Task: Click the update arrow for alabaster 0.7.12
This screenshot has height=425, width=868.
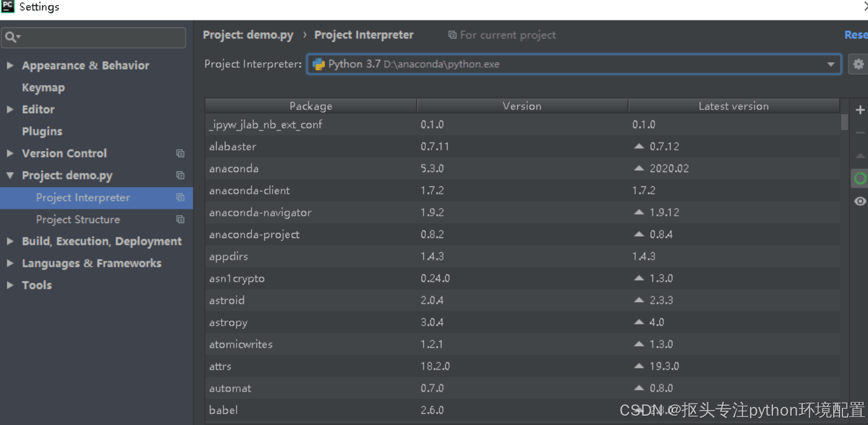Action: [x=639, y=147]
